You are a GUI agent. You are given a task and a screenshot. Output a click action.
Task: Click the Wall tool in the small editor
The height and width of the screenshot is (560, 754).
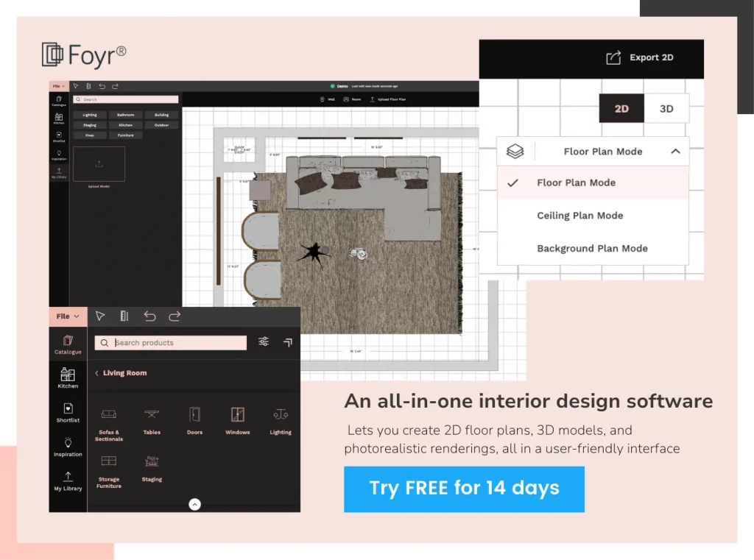327,99
